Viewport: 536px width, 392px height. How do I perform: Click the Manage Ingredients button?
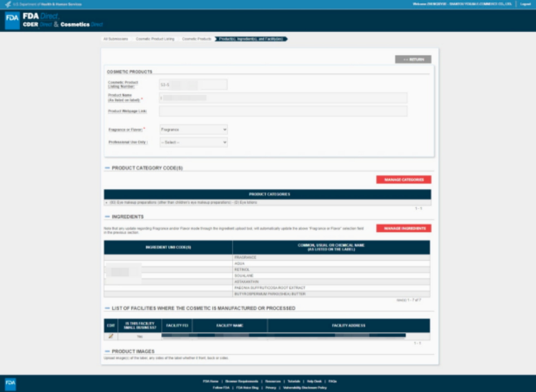pyautogui.click(x=404, y=229)
